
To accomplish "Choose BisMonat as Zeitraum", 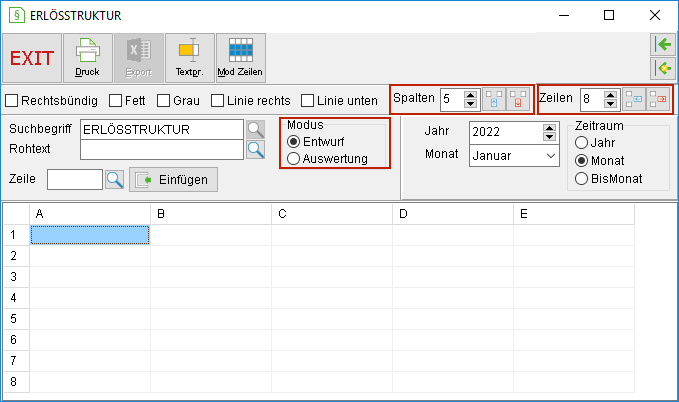I will 581,178.
